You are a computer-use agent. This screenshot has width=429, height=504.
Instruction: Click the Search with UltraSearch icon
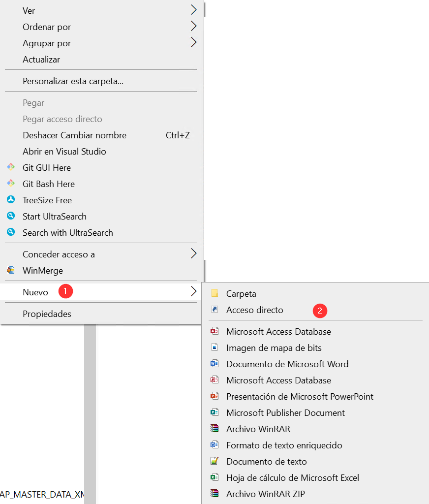click(x=11, y=232)
